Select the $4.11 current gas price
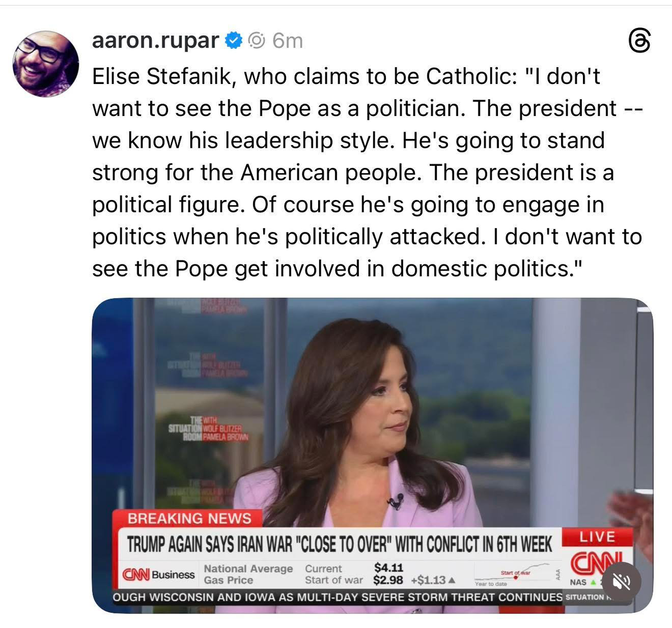Screen dimensions: 672x628 389,567
